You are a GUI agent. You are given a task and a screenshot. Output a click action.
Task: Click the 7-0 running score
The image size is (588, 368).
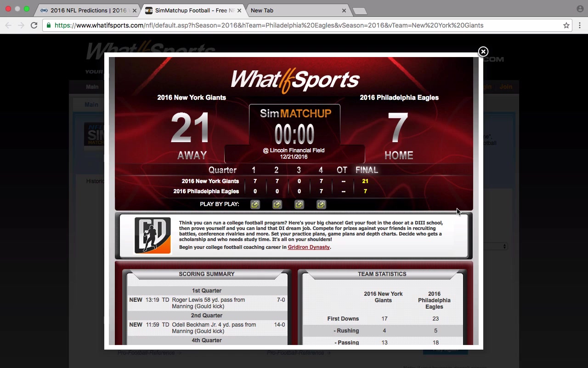pos(281,300)
